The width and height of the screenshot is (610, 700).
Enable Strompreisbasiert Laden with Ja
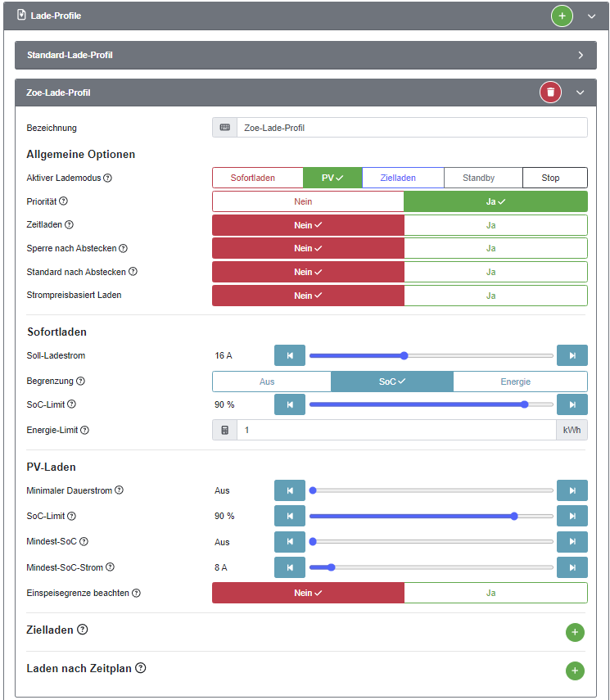coord(495,296)
